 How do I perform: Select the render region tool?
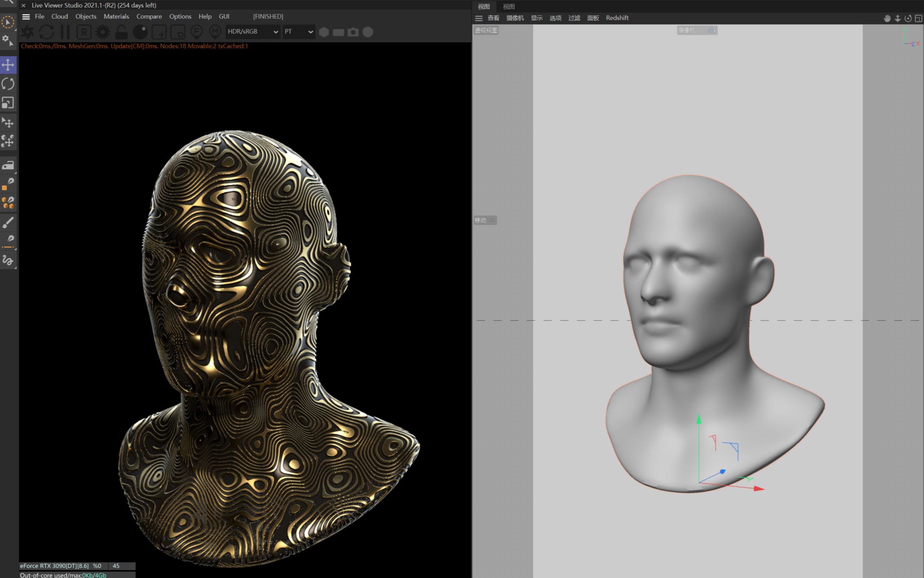pos(159,32)
